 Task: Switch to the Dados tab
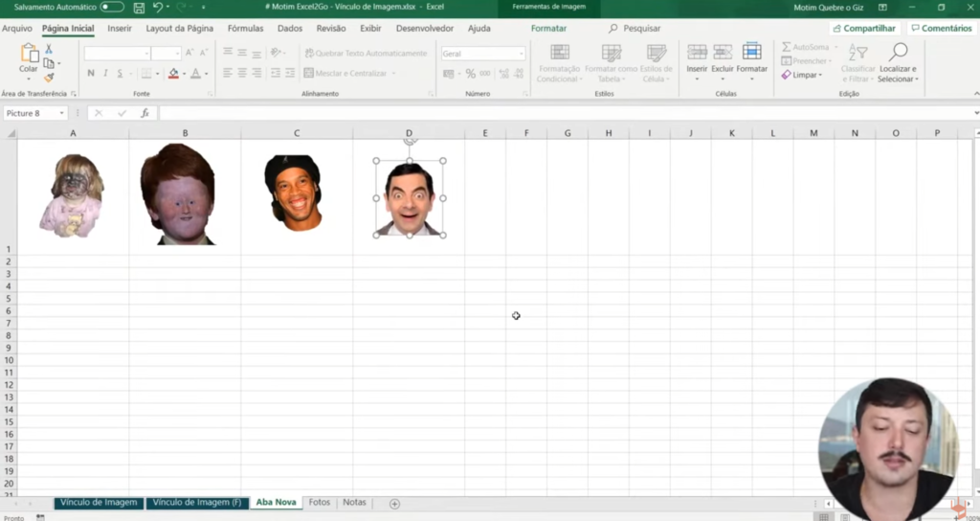point(289,28)
